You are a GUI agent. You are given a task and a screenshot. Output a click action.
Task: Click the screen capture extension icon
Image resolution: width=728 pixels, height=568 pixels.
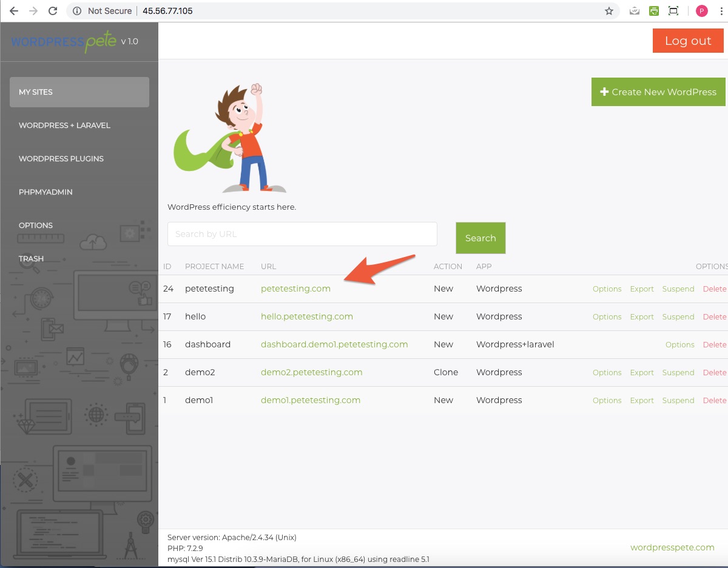[x=673, y=11]
